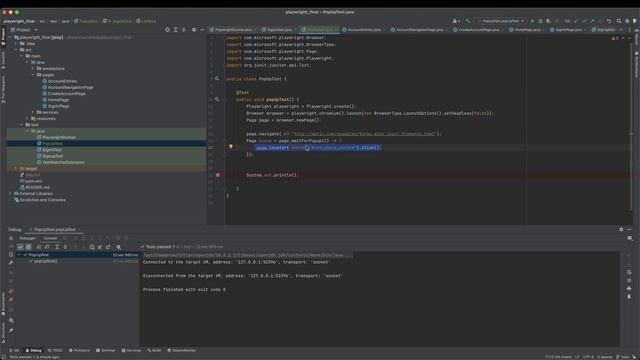Open pom.xml in project tree
The width and height of the screenshot is (640, 360).
click(x=33, y=181)
